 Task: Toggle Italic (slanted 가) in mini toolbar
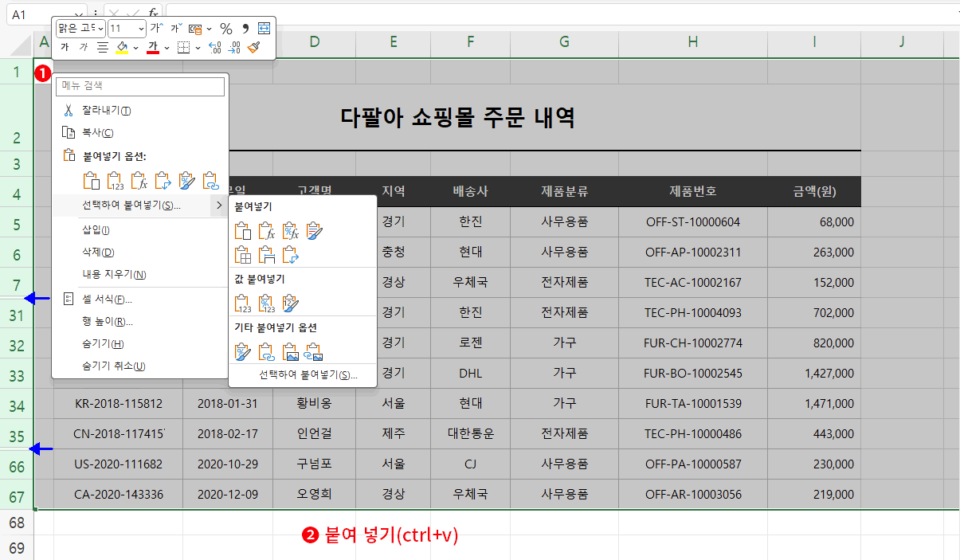click(84, 48)
